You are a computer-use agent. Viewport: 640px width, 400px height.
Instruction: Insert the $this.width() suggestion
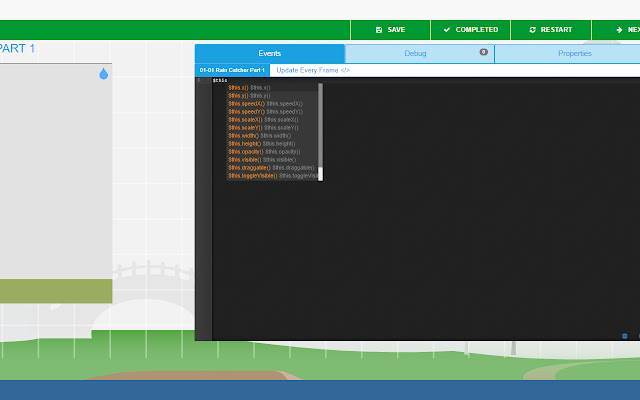click(272, 136)
